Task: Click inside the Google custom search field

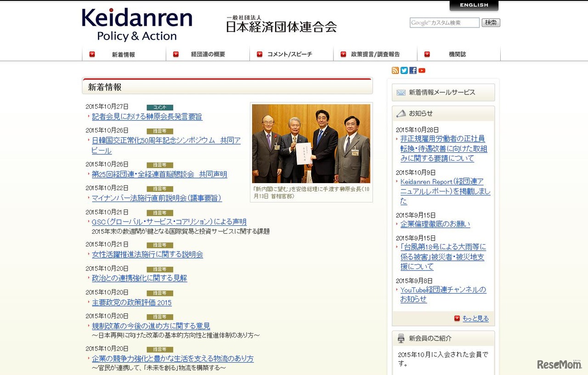Action: click(x=444, y=22)
